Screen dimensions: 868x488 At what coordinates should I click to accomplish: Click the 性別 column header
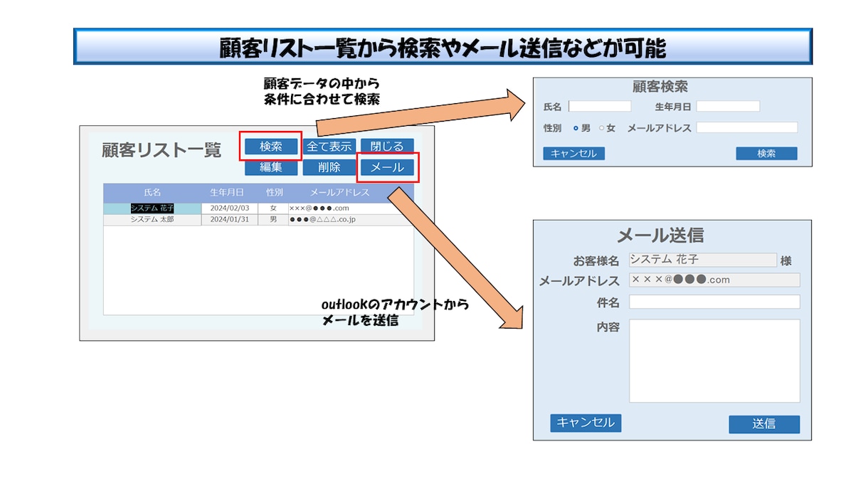pyautogui.click(x=274, y=193)
